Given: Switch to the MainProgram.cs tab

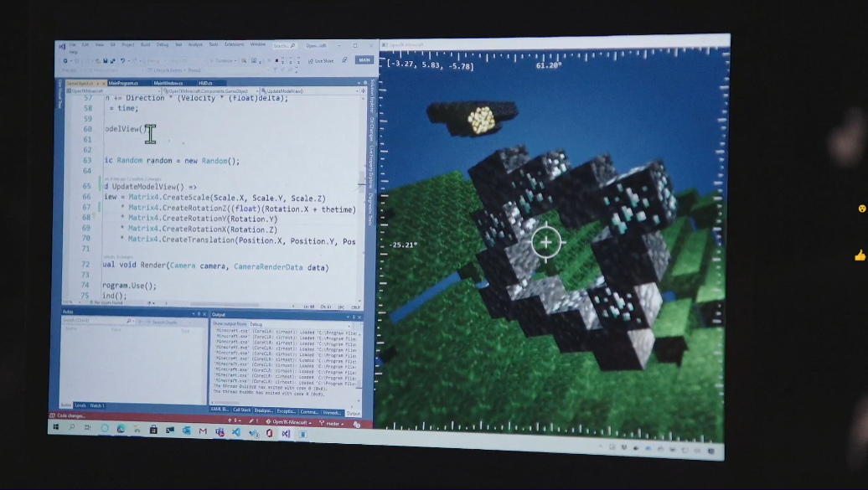Looking at the screenshot, I should click(x=123, y=83).
